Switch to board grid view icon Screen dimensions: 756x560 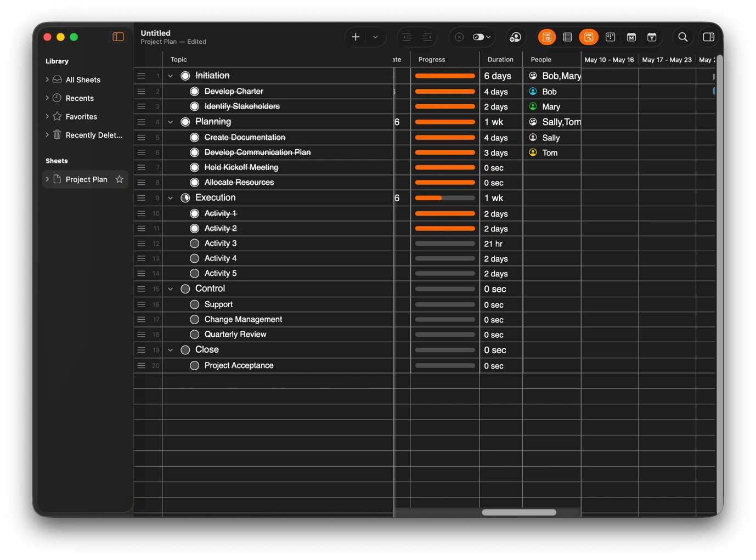click(610, 37)
